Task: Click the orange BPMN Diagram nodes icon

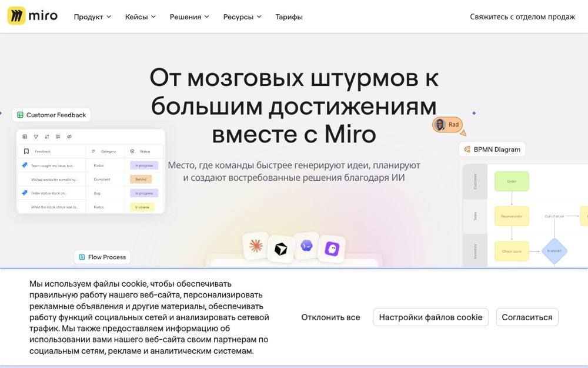Action: coord(467,150)
